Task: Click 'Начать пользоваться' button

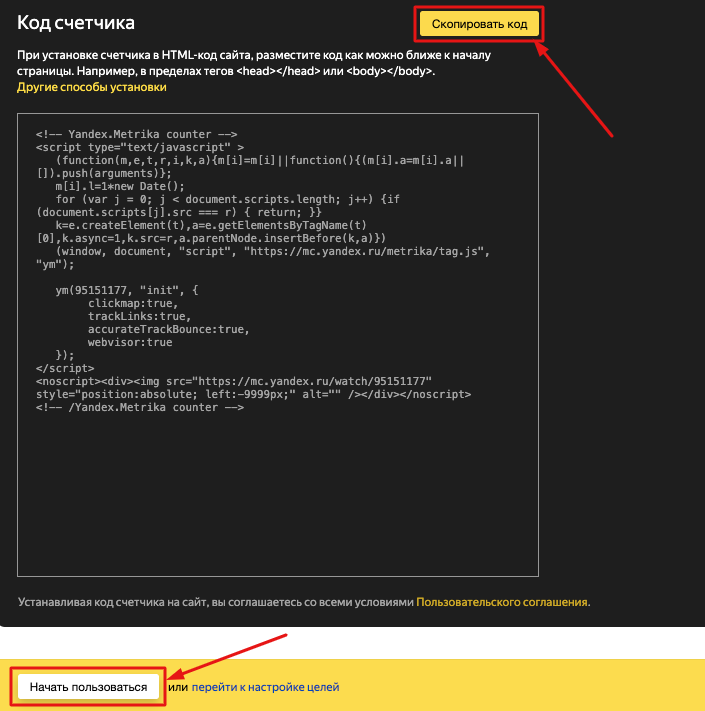Action: (88, 687)
